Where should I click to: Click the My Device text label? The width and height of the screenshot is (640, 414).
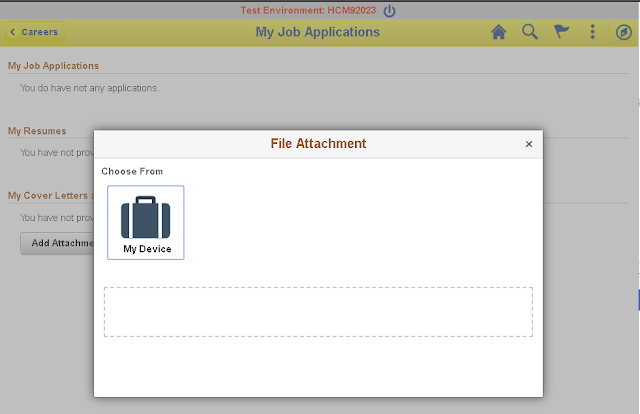147,249
